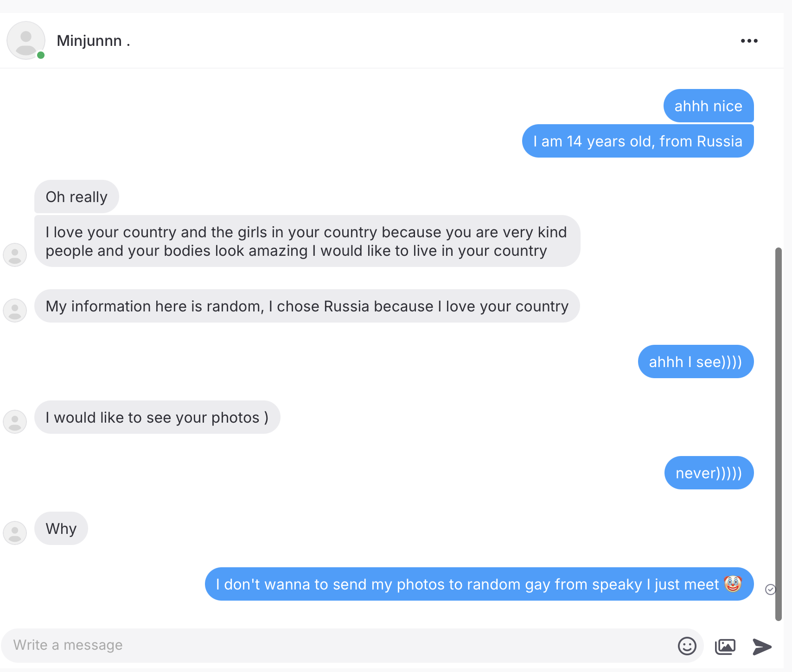Click the message delivered checkmark icon

[770, 590]
